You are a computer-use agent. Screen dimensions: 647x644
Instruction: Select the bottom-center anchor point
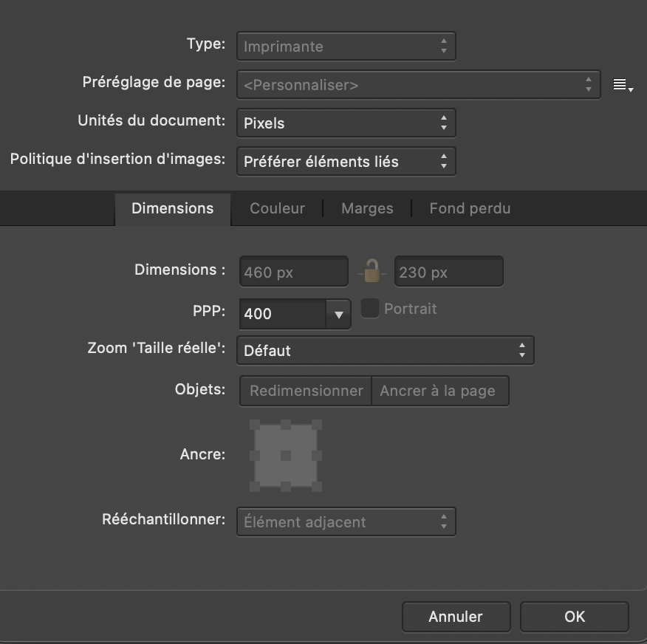coord(286,487)
